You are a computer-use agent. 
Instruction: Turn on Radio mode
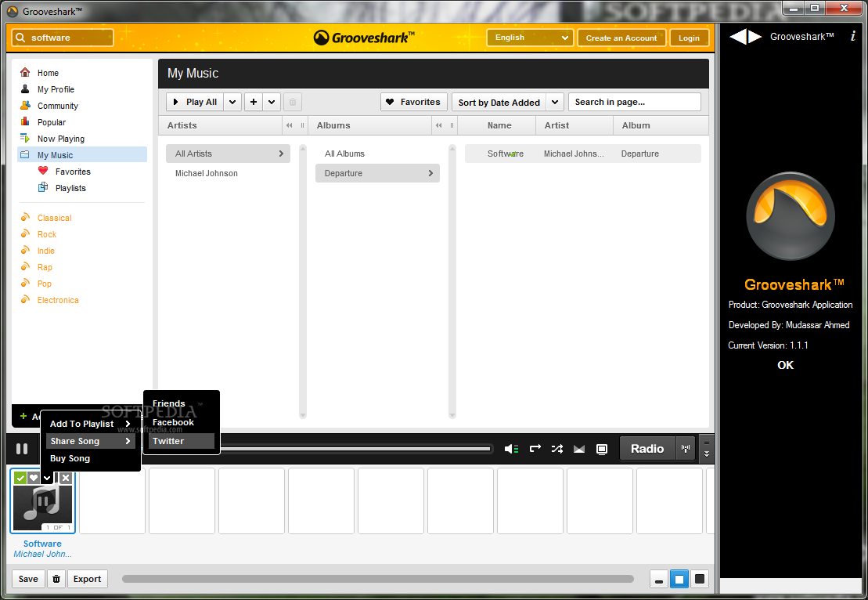pos(647,449)
